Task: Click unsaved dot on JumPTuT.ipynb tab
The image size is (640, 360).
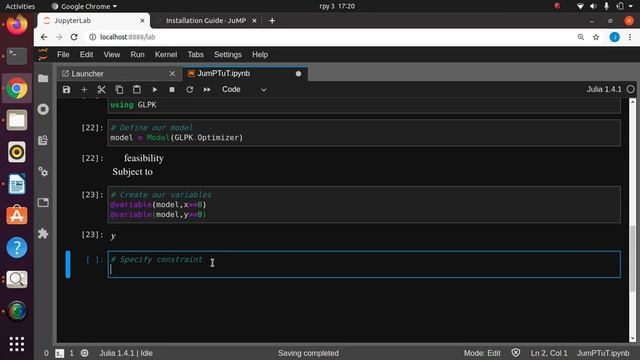Action: 298,74
